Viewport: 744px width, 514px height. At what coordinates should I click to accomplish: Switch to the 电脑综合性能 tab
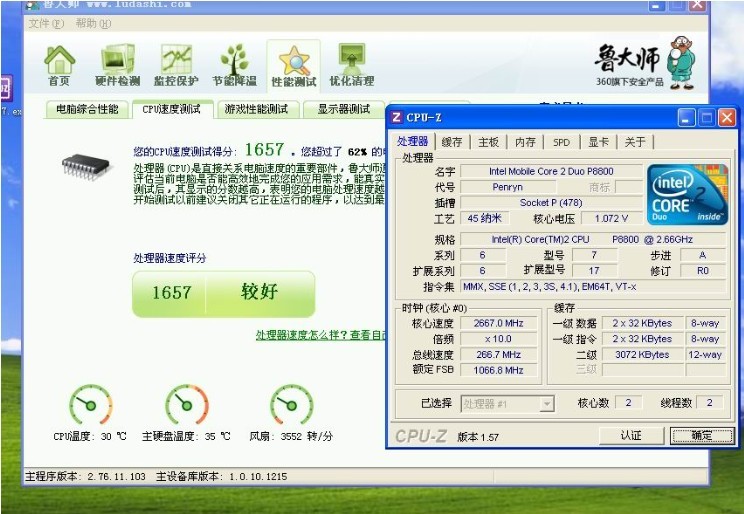(87, 109)
